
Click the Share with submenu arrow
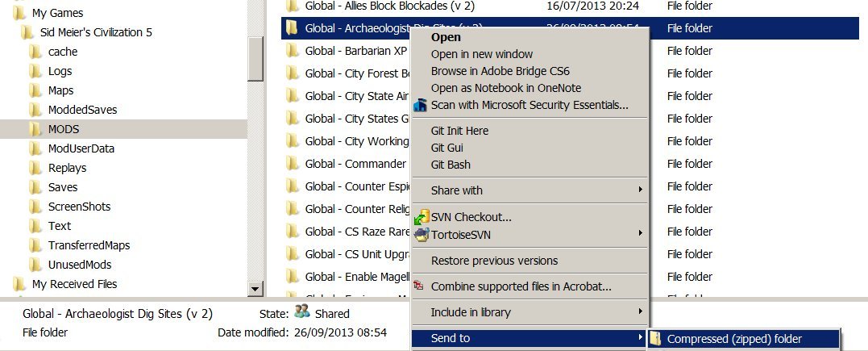click(640, 190)
